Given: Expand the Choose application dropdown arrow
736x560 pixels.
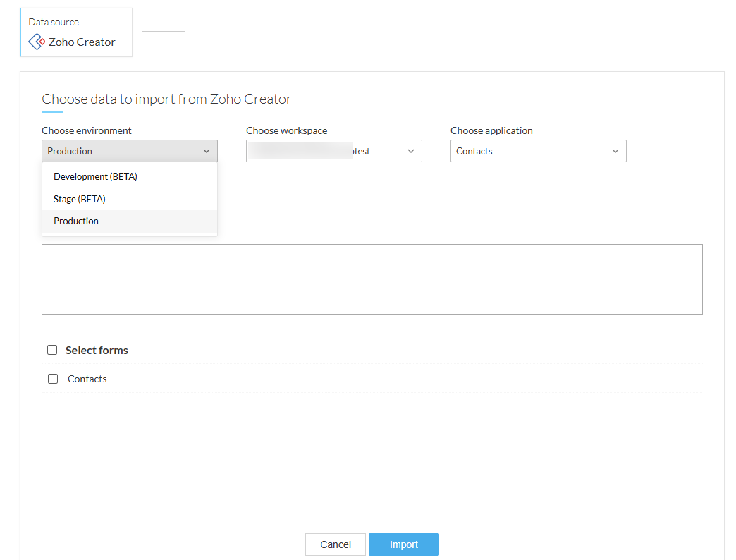Looking at the screenshot, I should [x=615, y=151].
